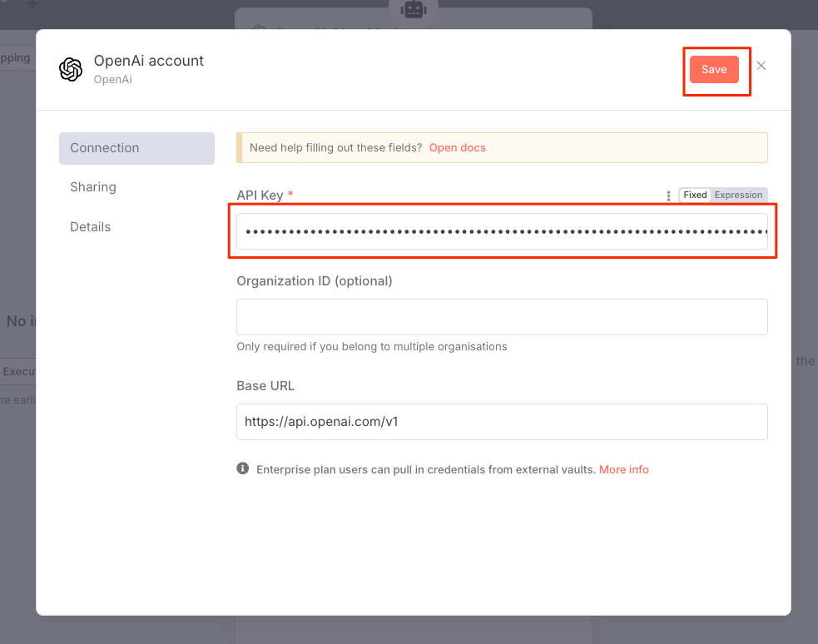This screenshot has height=644, width=818.
Task: Open API Key options menu (three dots)
Action: point(668,196)
